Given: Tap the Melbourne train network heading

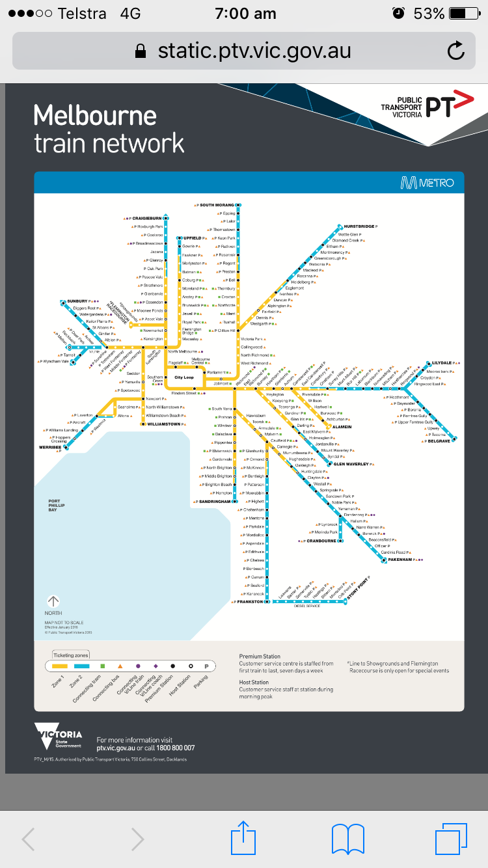Looking at the screenshot, I should click(109, 129).
